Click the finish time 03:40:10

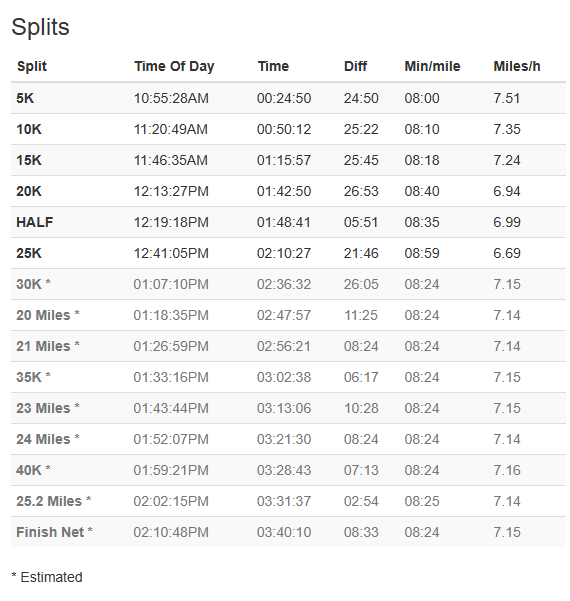coord(284,532)
